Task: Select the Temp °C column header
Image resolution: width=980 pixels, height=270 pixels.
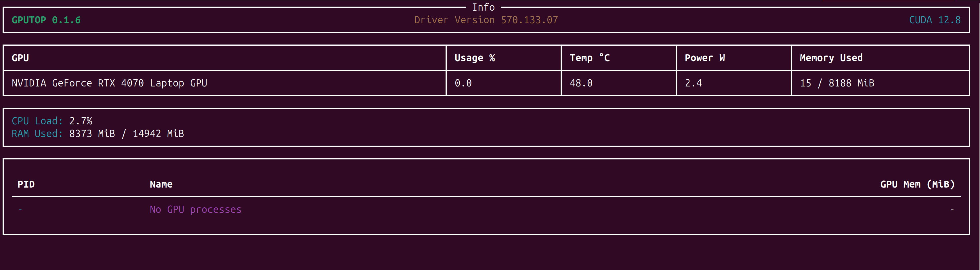Action: (589, 58)
